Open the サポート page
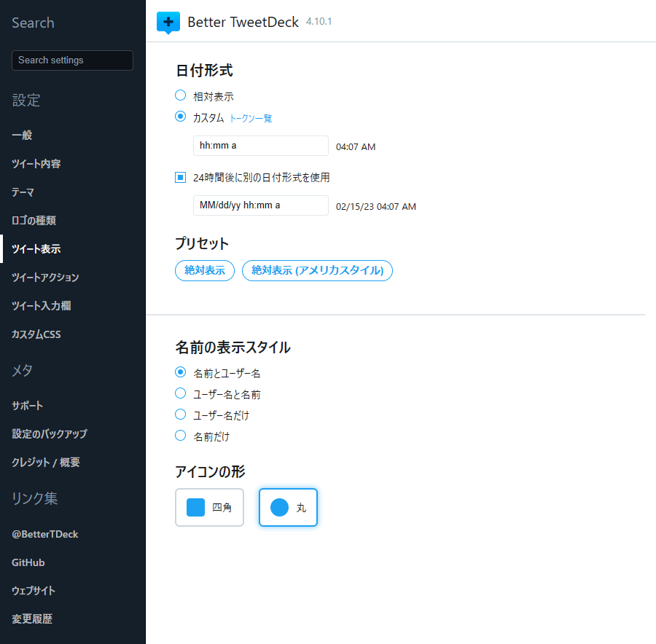Image resolution: width=656 pixels, height=644 pixels. click(28, 406)
